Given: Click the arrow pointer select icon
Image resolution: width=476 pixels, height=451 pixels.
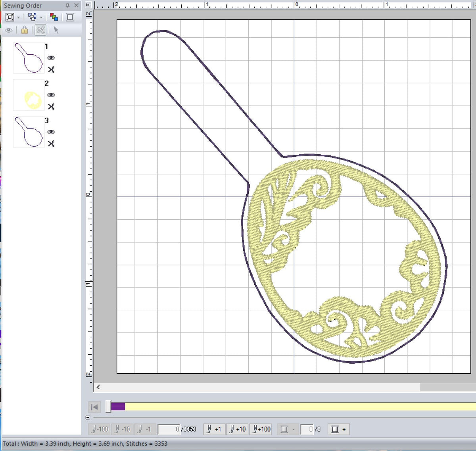Looking at the screenshot, I should click(56, 30).
